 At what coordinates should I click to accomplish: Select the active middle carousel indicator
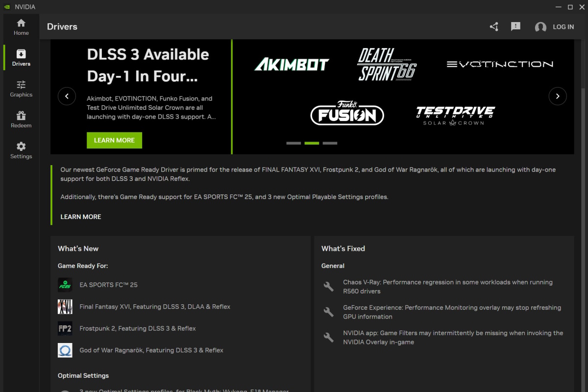[312, 143]
